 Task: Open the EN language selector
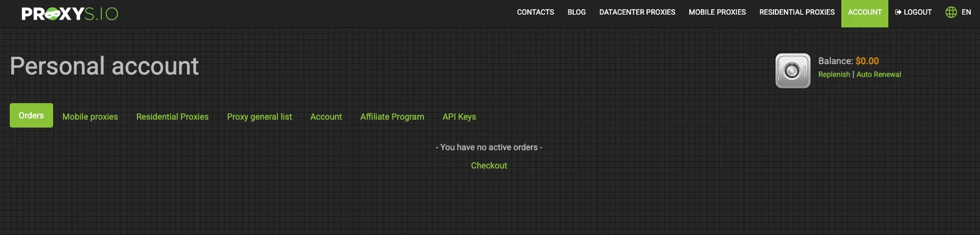967,12
